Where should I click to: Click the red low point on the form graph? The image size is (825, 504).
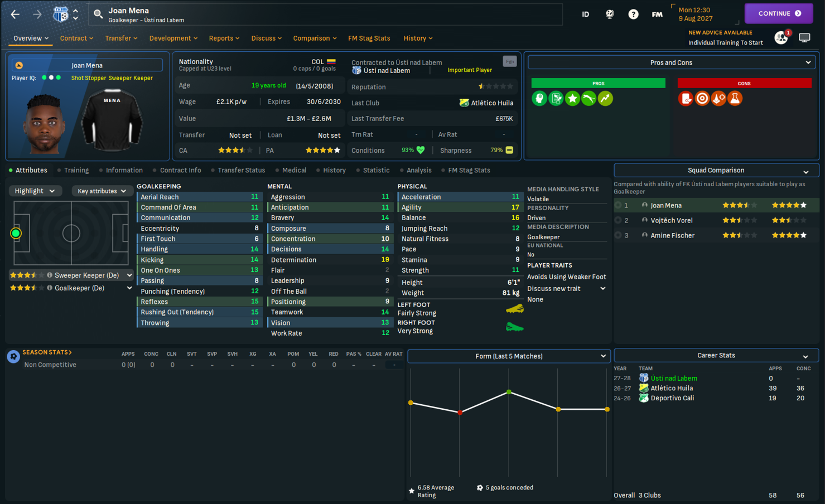(x=460, y=413)
